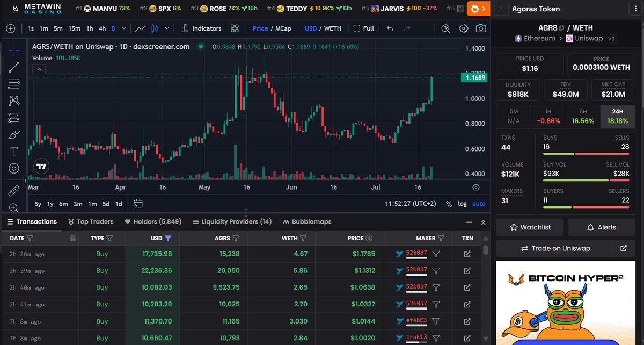Redo the last chart action
644x345 pixels.
pyautogui.click(x=407, y=28)
